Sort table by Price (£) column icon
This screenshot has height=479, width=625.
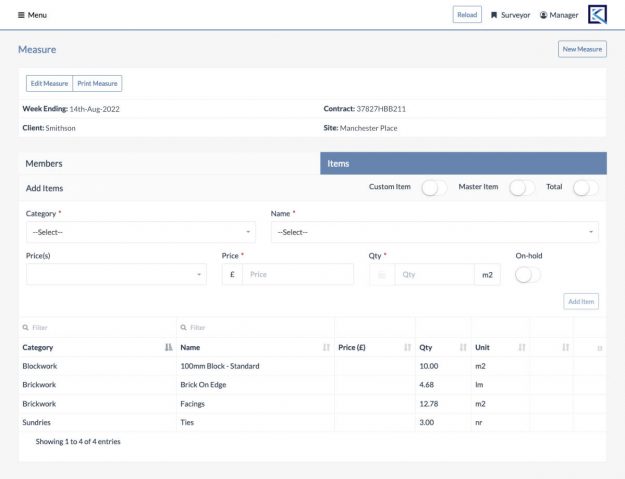click(x=407, y=347)
